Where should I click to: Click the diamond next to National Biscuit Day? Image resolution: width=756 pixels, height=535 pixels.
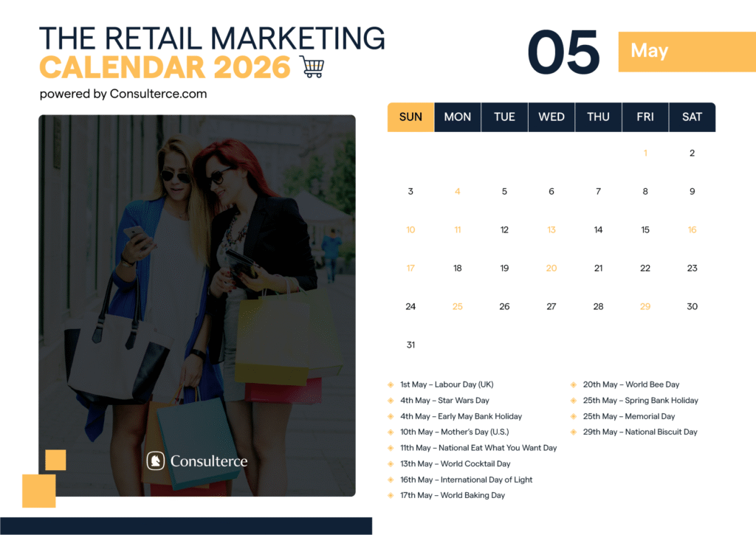click(574, 432)
